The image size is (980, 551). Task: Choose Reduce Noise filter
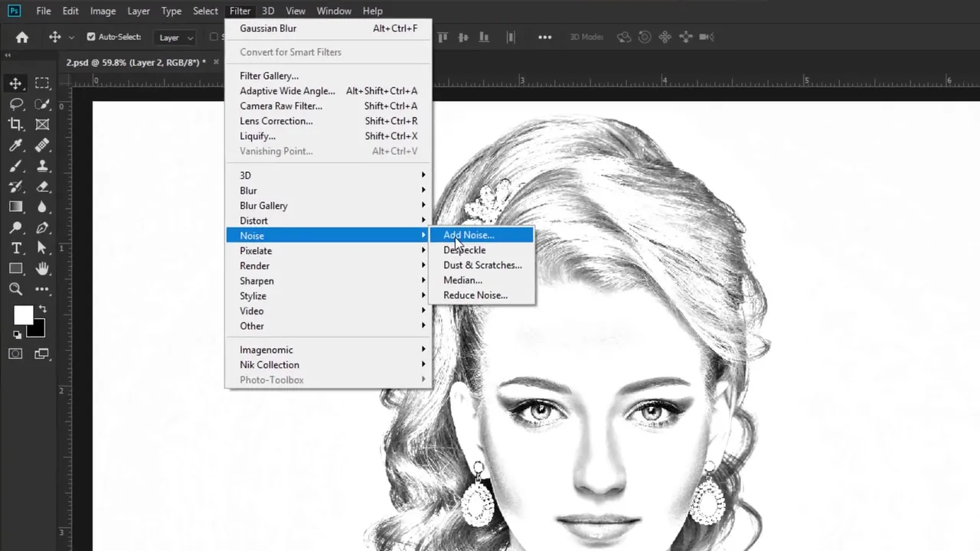(482, 295)
